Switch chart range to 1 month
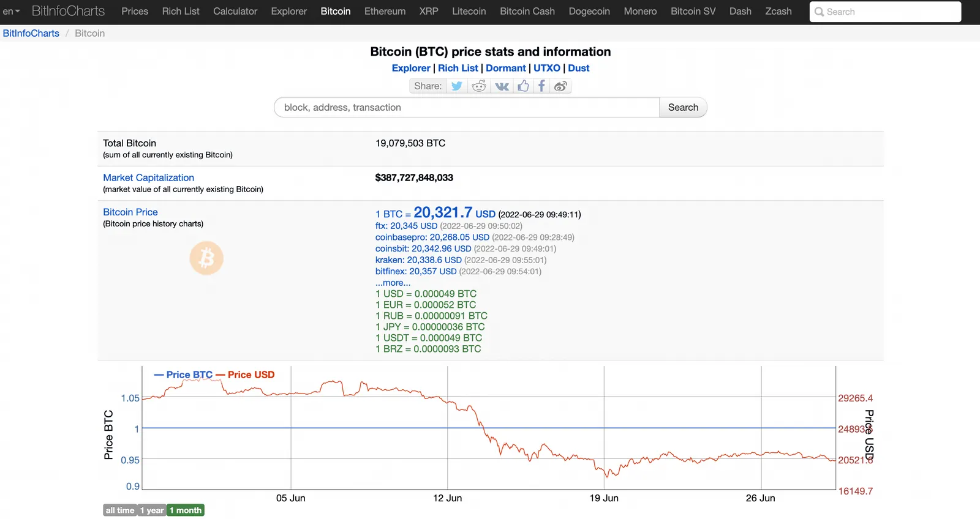Screen dimensions: 980x519 (186, 510)
